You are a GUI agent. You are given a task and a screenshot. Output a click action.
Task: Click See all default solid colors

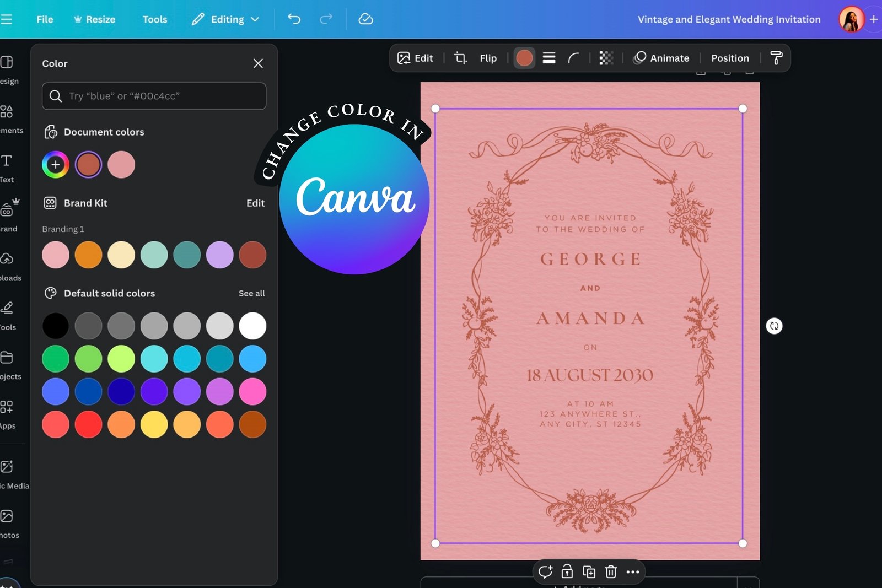(251, 293)
